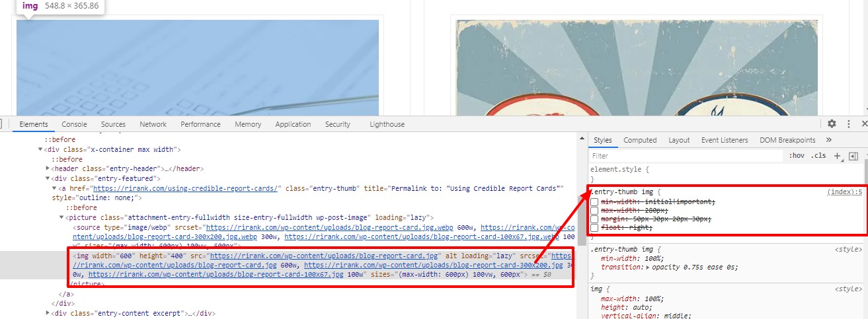Collapse the picture element node
The height and width of the screenshot is (319, 868).
pyautogui.click(x=62, y=217)
